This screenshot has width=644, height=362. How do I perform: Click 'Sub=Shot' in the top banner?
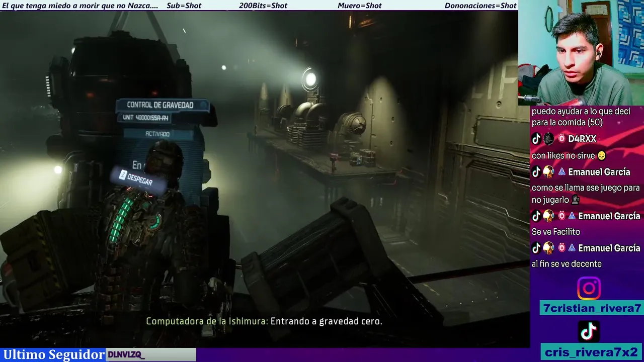184,6
